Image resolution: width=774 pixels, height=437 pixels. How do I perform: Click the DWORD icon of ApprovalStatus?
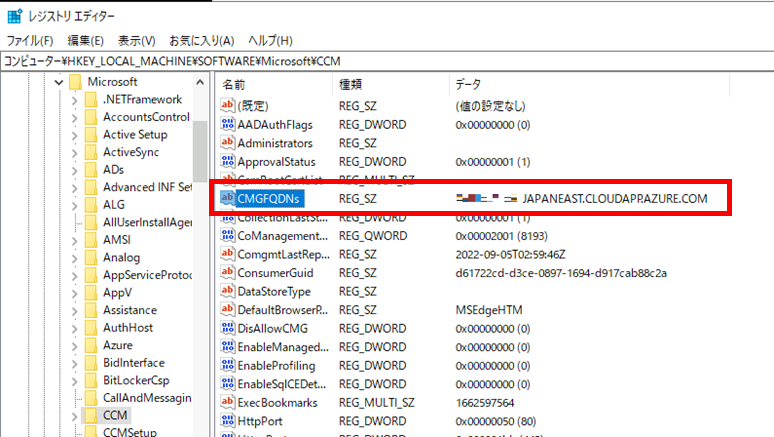point(227,161)
